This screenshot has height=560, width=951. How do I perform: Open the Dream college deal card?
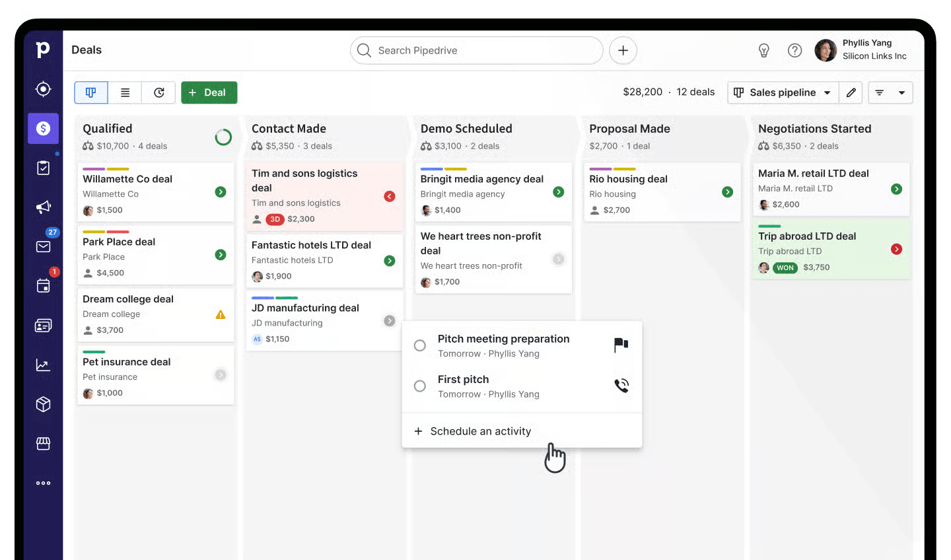pyautogui.click(x=156, y=315)
